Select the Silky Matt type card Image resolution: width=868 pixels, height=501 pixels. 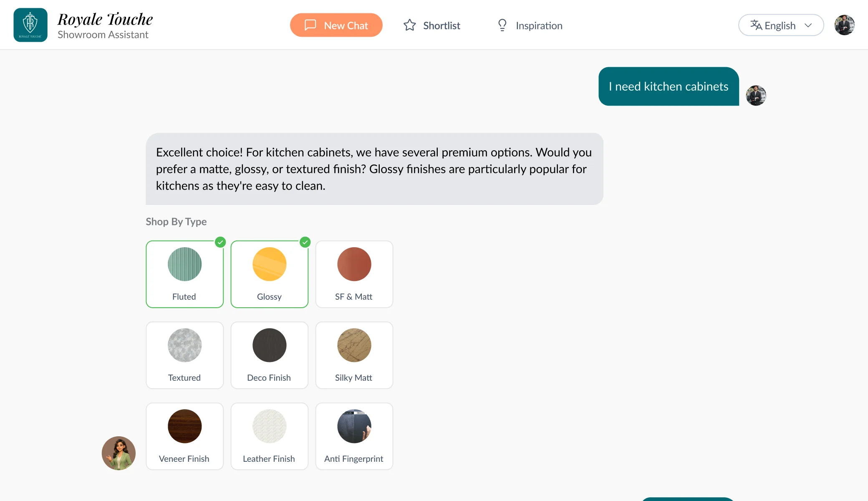pos(354,355)
